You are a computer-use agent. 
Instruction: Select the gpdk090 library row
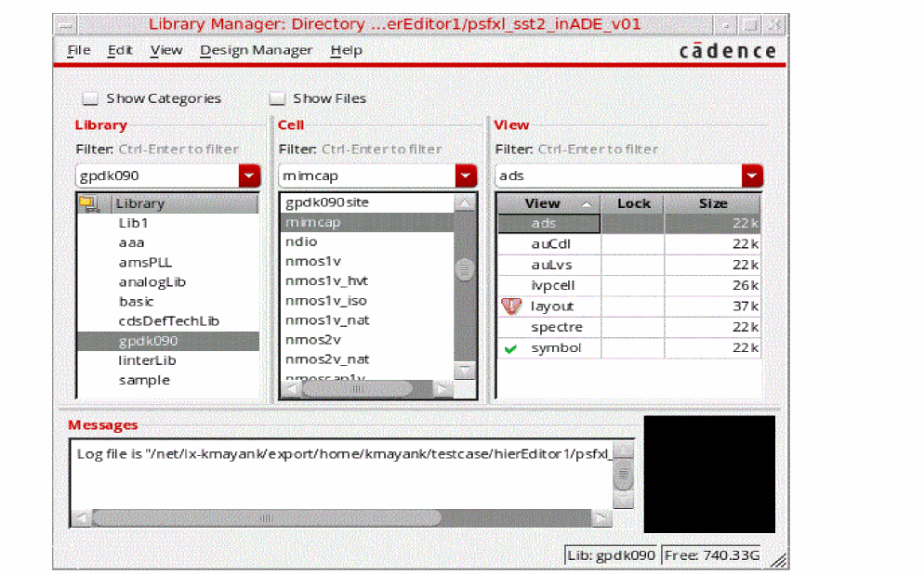[168, 341]
